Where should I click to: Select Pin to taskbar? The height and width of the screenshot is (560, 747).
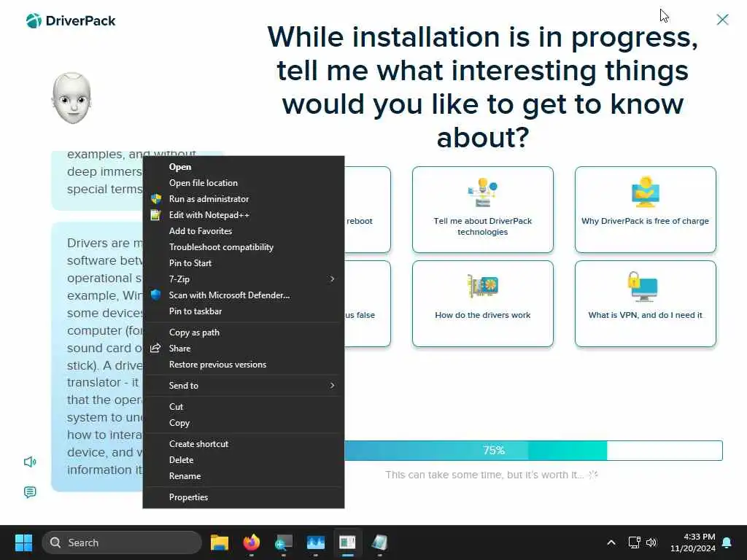(x=244, y=311)
